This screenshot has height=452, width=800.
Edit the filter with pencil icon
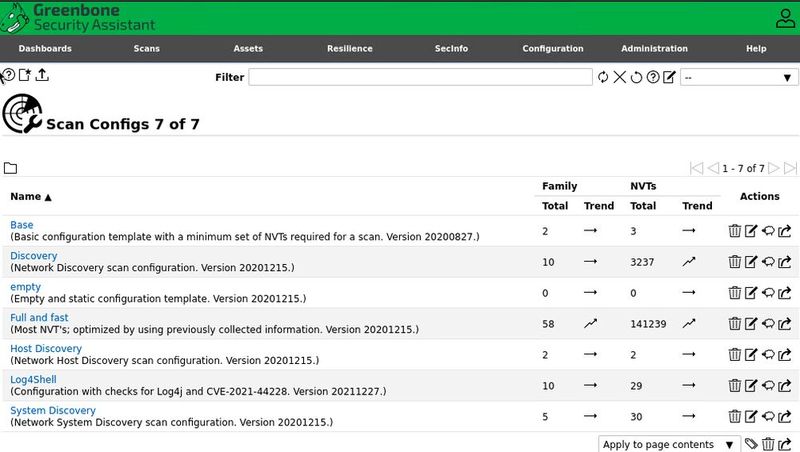click(669, 77)
